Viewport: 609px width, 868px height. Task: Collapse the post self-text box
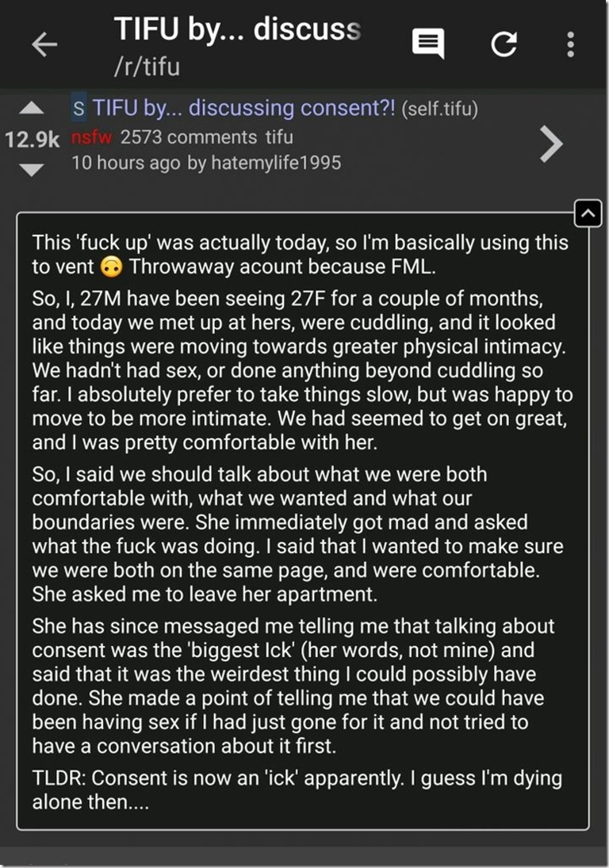coord(587,212)
